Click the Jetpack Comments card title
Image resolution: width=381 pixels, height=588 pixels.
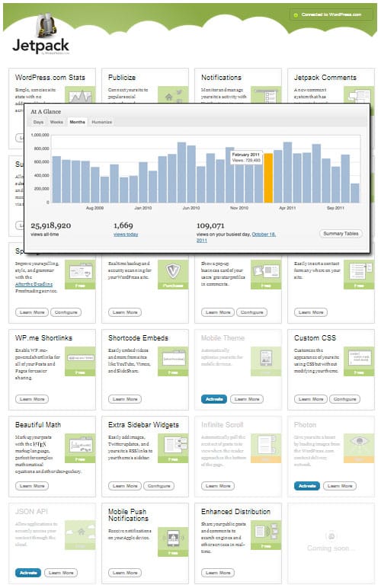pyautogui.click(x=325, y=78)
